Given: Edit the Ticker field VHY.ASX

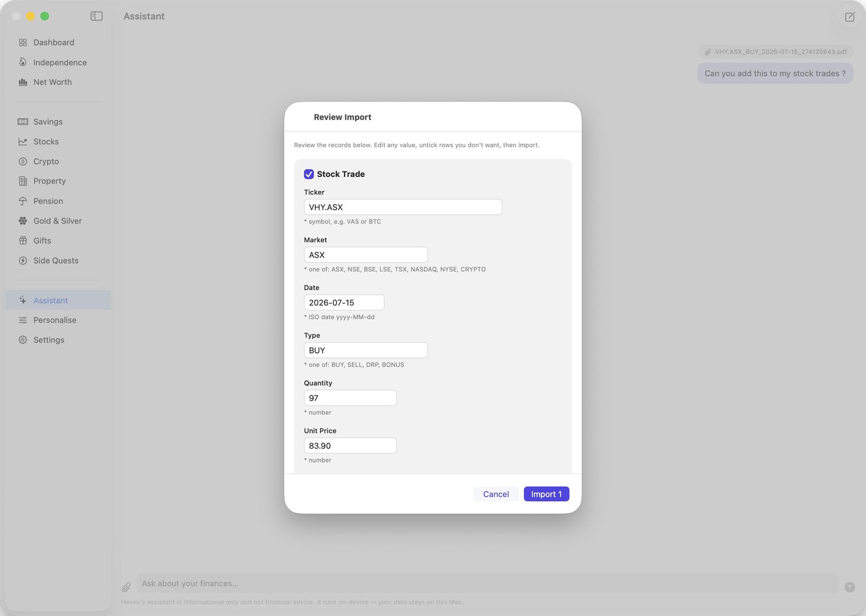Looking at the screenshot, I should [x=403, y=207].
